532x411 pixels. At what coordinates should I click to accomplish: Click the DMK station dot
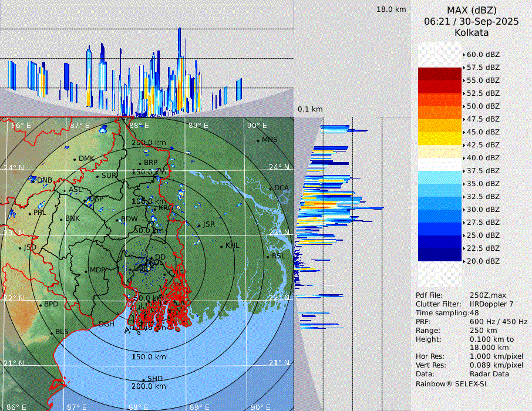tap(75, 159)
